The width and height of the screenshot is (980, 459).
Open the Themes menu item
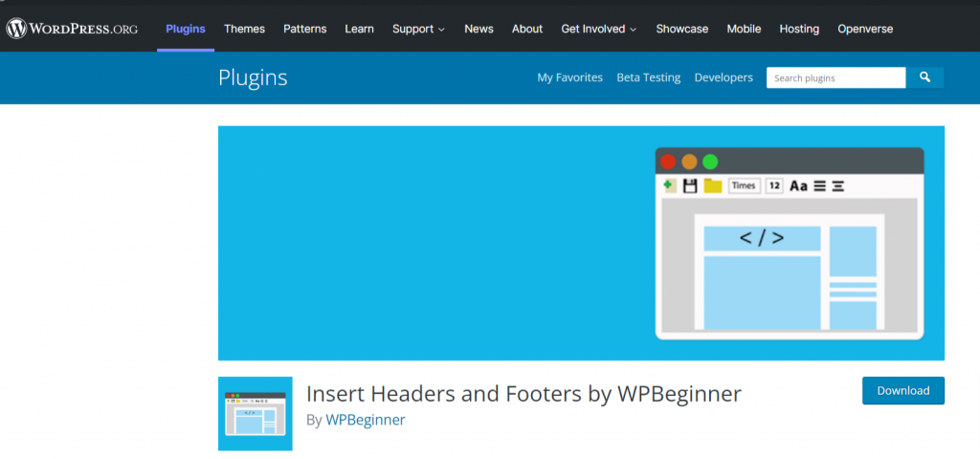[244, 29]
